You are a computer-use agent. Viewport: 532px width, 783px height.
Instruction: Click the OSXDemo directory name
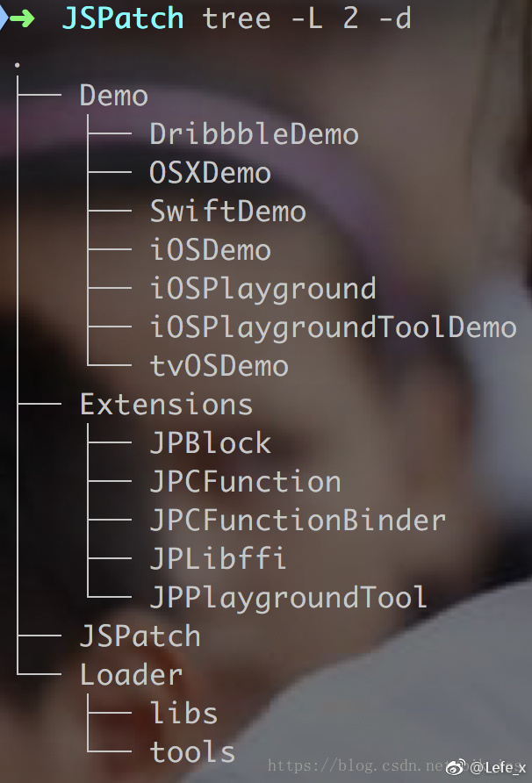coord(211,173)
